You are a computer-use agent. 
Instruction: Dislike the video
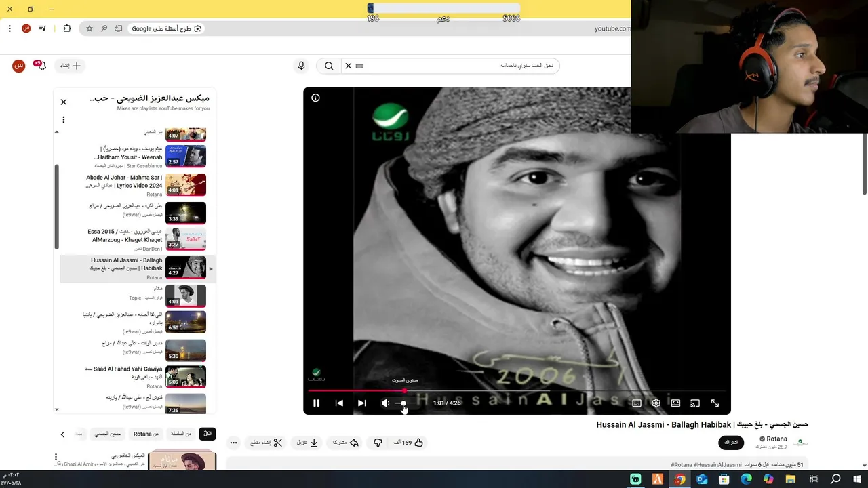[x=378, y=443]
